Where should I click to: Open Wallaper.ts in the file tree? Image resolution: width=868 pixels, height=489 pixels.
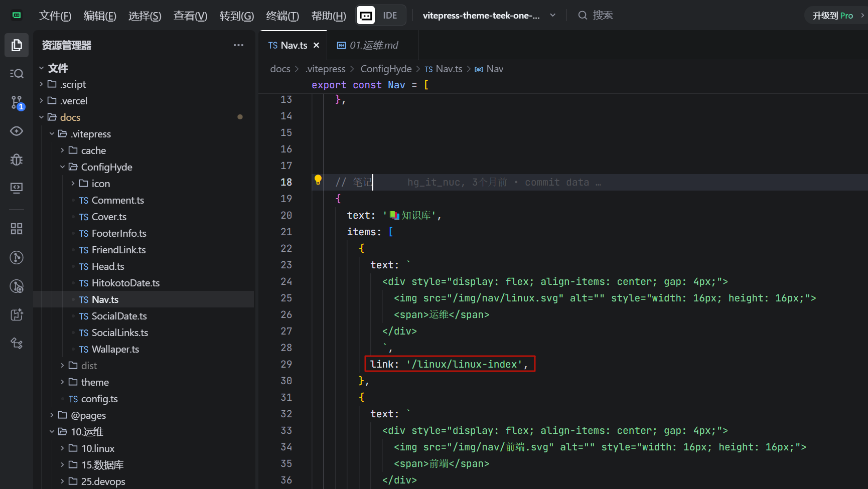[115, 349]
